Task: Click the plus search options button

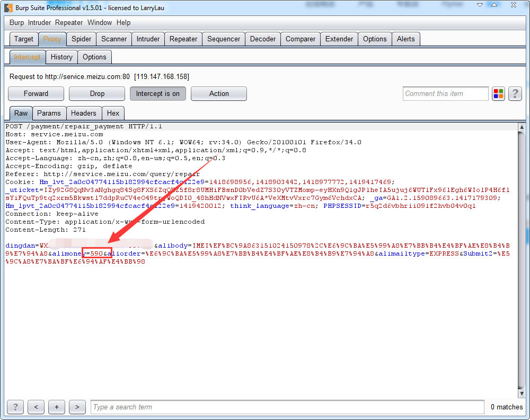Action: [x=57, y=407]
